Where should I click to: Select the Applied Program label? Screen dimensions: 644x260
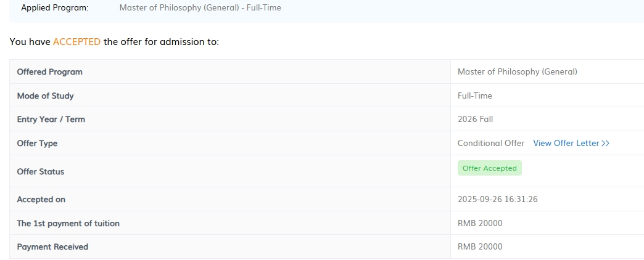point(55,8)
